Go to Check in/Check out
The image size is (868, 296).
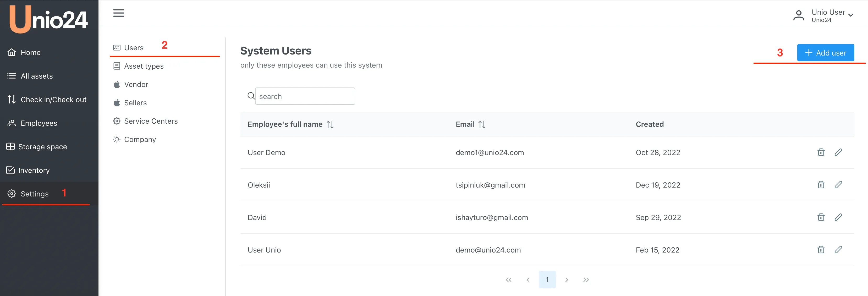53,100
